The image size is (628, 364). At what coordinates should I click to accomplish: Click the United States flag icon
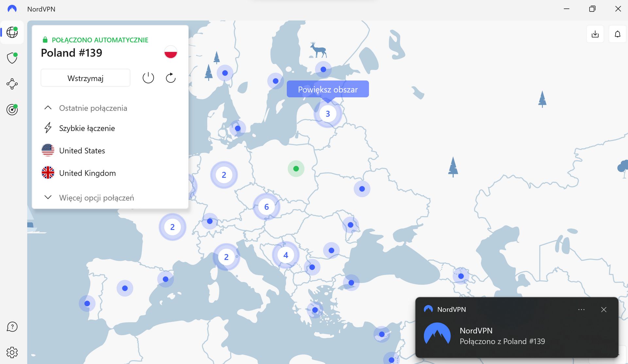(x=48, y=150)
